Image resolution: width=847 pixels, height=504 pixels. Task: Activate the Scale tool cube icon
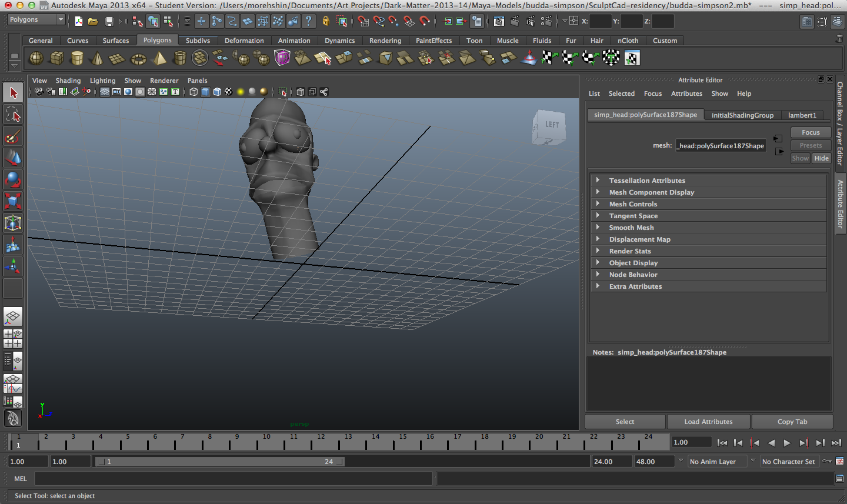13,201
